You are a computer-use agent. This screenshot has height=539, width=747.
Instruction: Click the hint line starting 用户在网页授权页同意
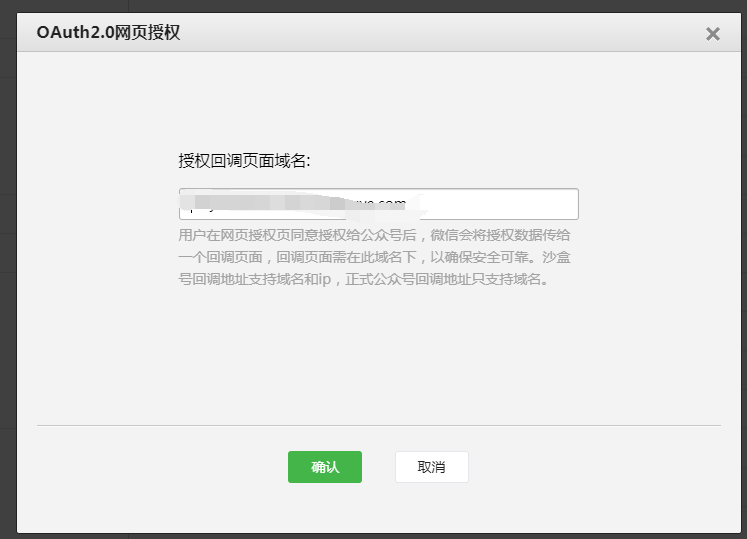(374, 235)
